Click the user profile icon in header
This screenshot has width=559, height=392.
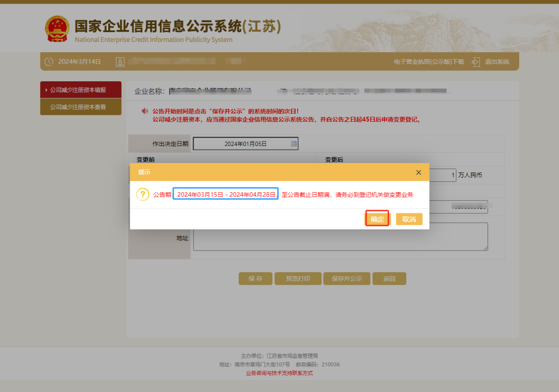[120, 62]
